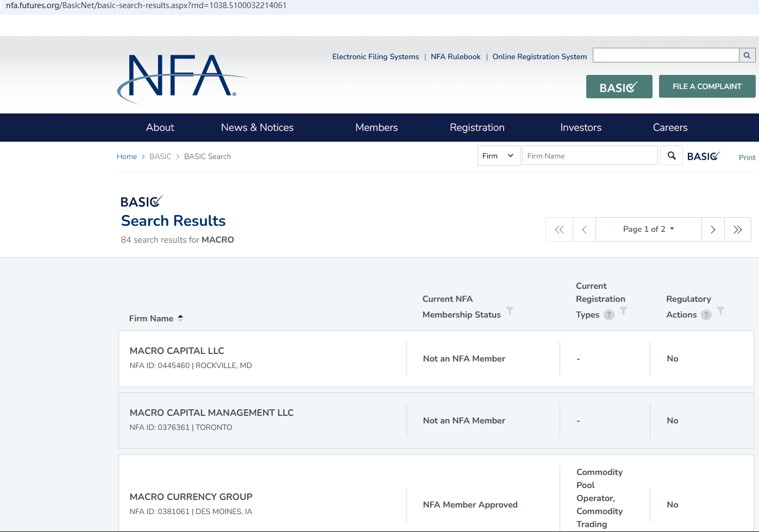Image resolution: width=759 pixels, height=532 pixels.
Task: Click the Print link
Action: tap(747, 157)
